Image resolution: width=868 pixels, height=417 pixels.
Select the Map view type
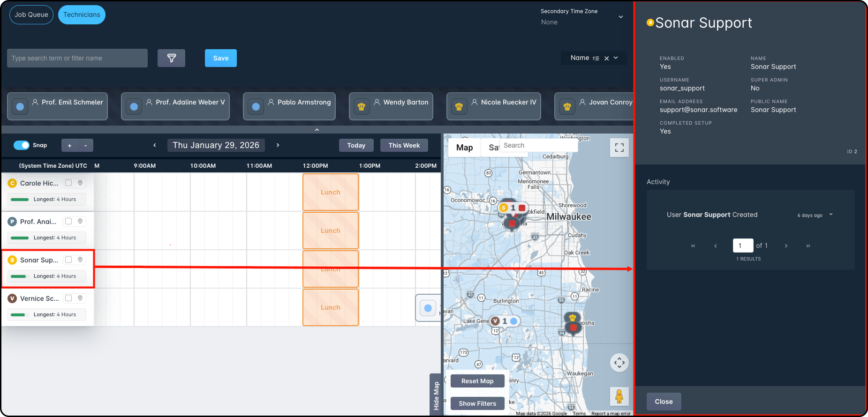click(x=465, y=148)
